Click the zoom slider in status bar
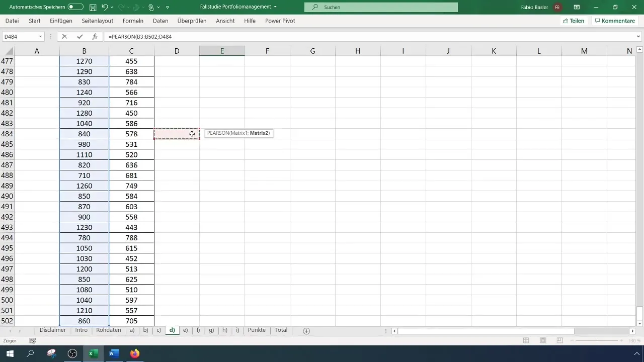This screenshot has width=644, height=362. (x=597, y=340)
